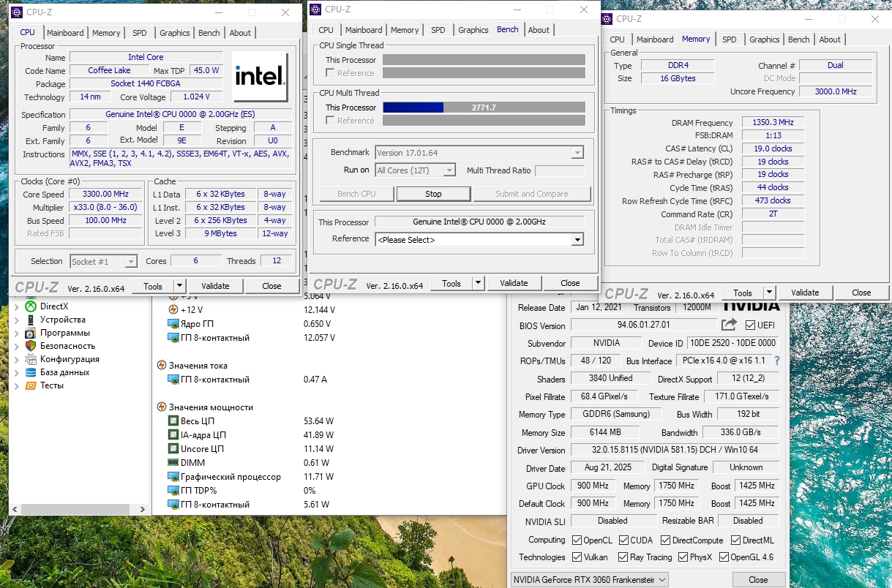
Task: Click the Устройства device icon
Action: (31, 320)
